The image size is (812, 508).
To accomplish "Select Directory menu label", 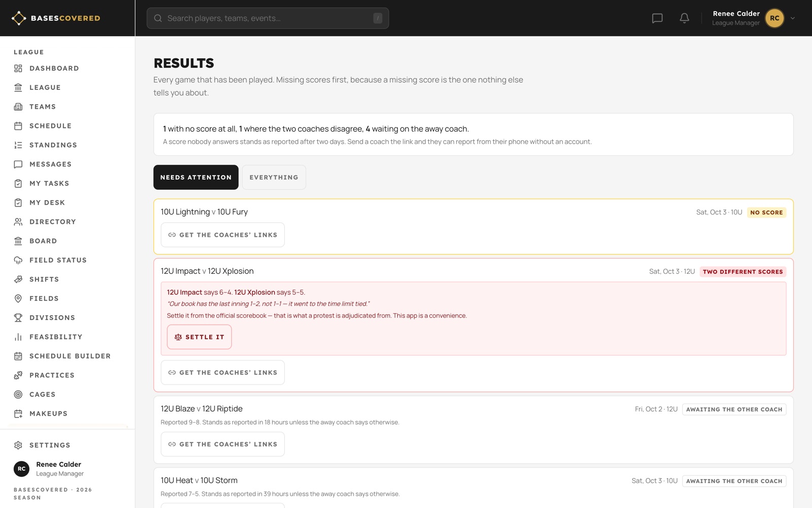I will [53, 222].
